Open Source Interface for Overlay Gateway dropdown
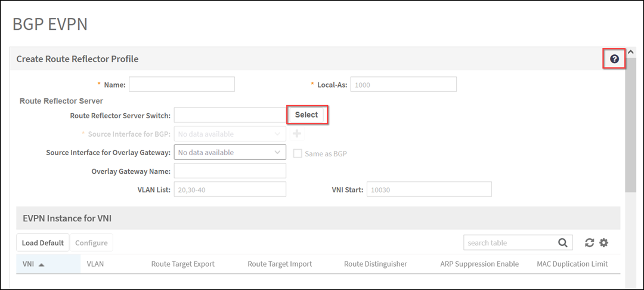The height and width of the screenshot is (290, 644). [230, 152]
